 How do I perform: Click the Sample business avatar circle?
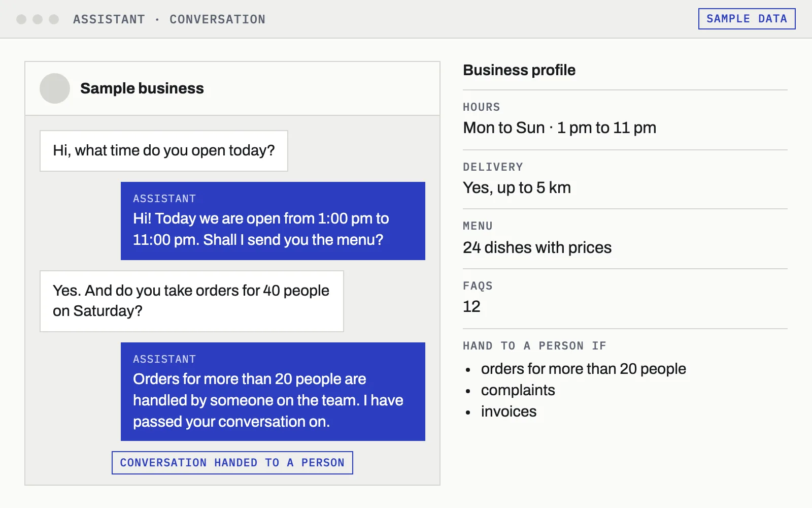pyautogui.click(x=55, y=88)
